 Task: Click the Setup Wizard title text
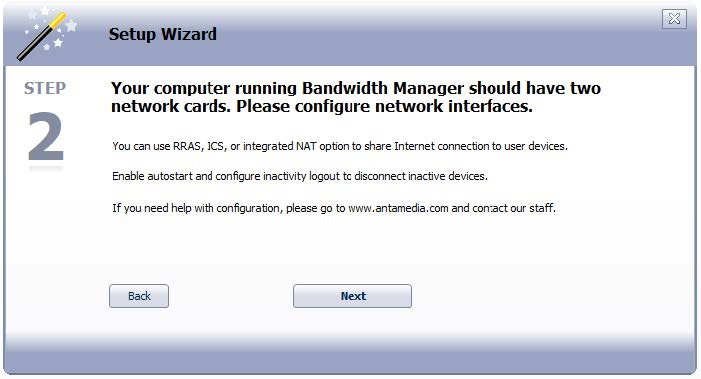(163, 34)
